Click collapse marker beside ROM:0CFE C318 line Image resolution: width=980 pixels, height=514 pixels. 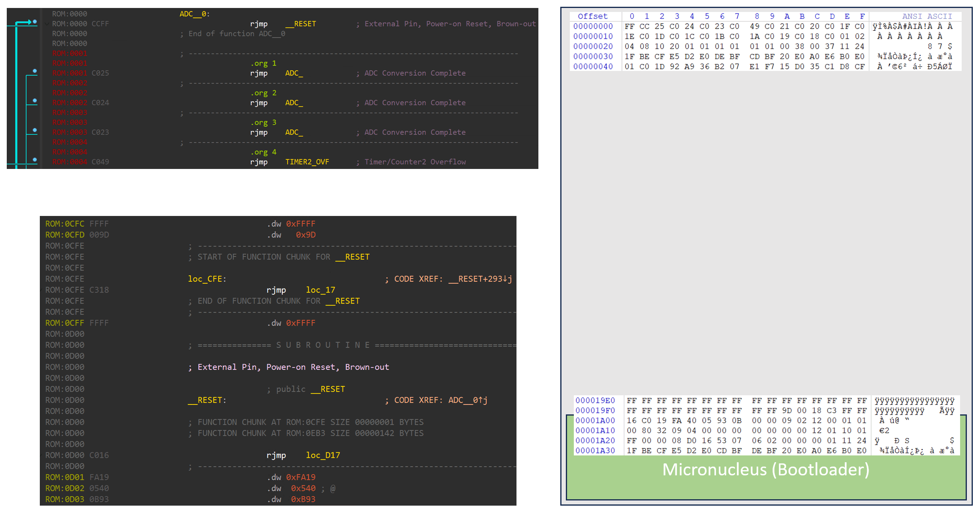[x=41, y=290]
